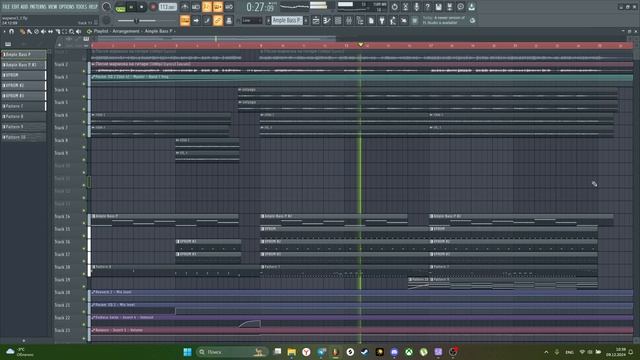Image resolution: width=640 pixels, height=360 pixels.
Task: Click the 0:27 song time display
Action: click(x=260, y=7)
